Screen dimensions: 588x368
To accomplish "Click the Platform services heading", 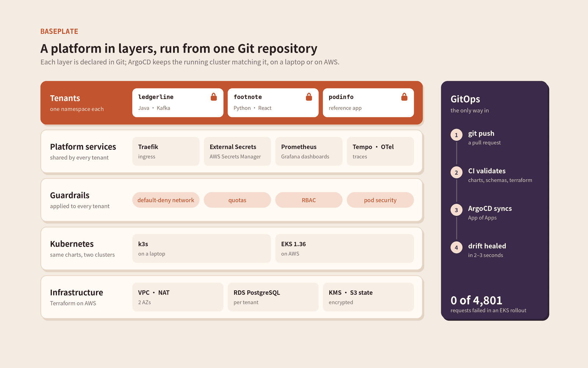I will click(x=83, y=147).
